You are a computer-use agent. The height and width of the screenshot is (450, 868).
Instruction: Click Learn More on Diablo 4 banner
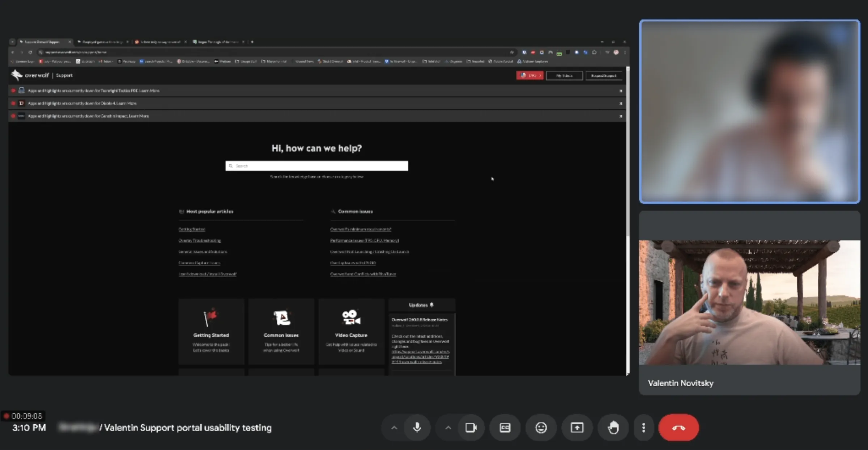[127, 103]
